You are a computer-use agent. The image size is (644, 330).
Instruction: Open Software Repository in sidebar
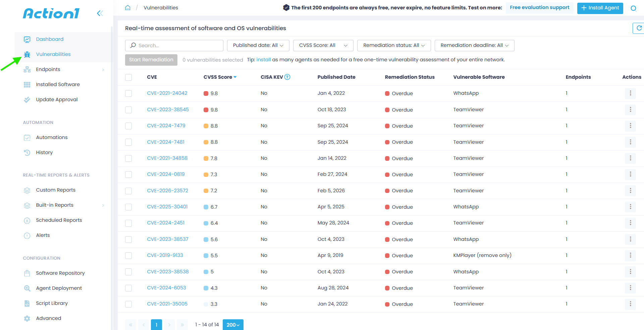60,273
